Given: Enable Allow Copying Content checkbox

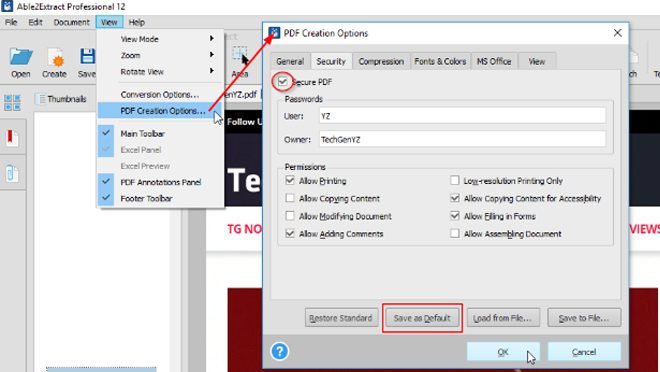Looking at the screenshot, I should [x=290, y=198].
